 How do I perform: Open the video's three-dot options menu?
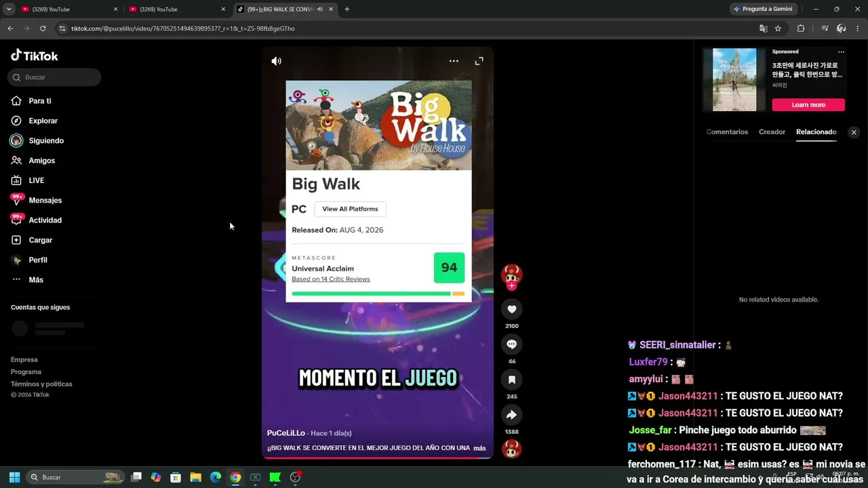(x=454, y=61)
